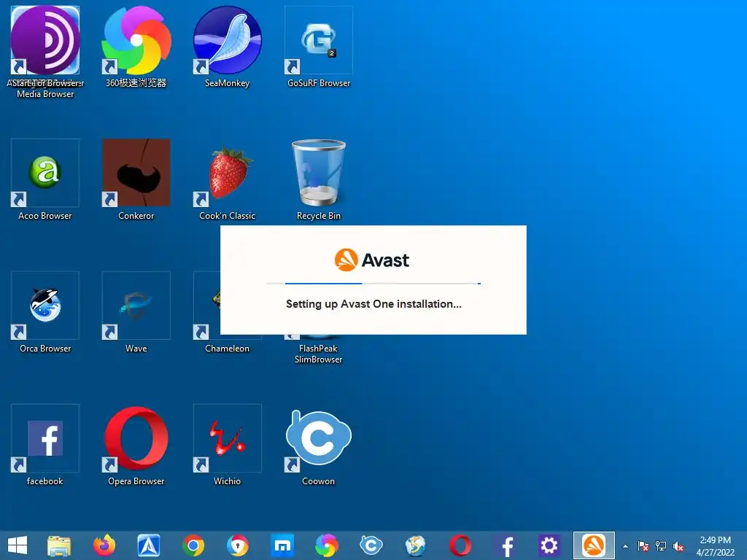The image size is (747, 560).
Task: Click the "Setting up Avast One installation..." text
Action: [x=373, y=304]
